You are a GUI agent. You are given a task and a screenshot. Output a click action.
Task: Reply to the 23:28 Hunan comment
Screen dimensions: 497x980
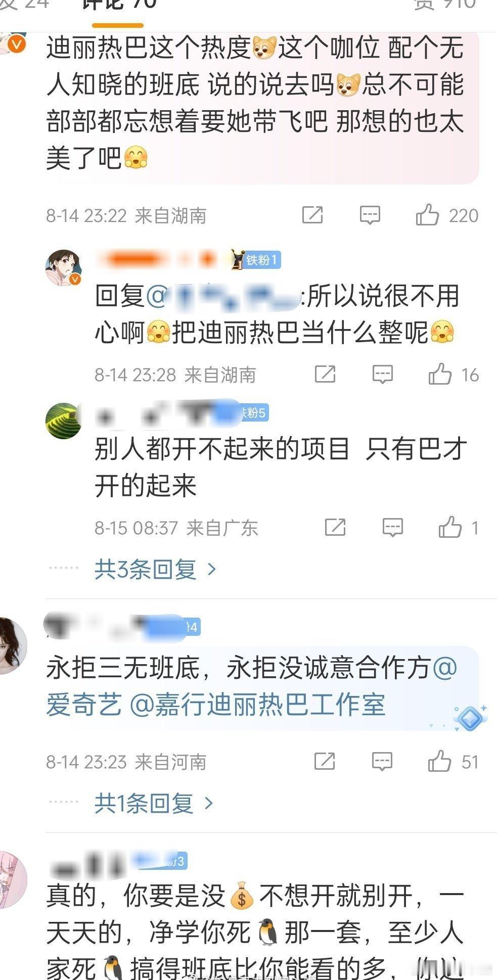click(x=383, y=375)
